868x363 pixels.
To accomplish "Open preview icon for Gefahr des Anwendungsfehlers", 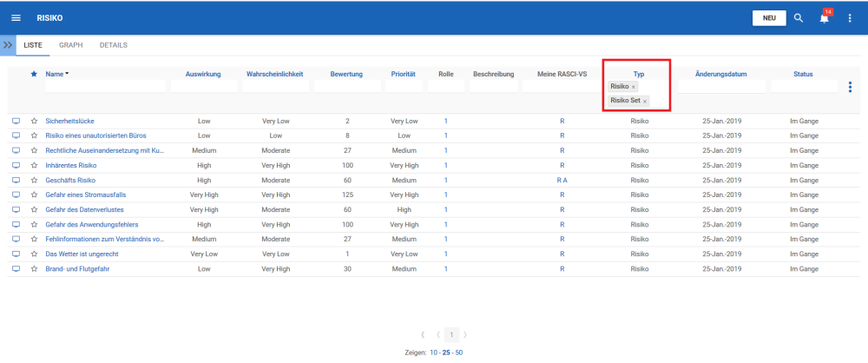I will point(16,224).
